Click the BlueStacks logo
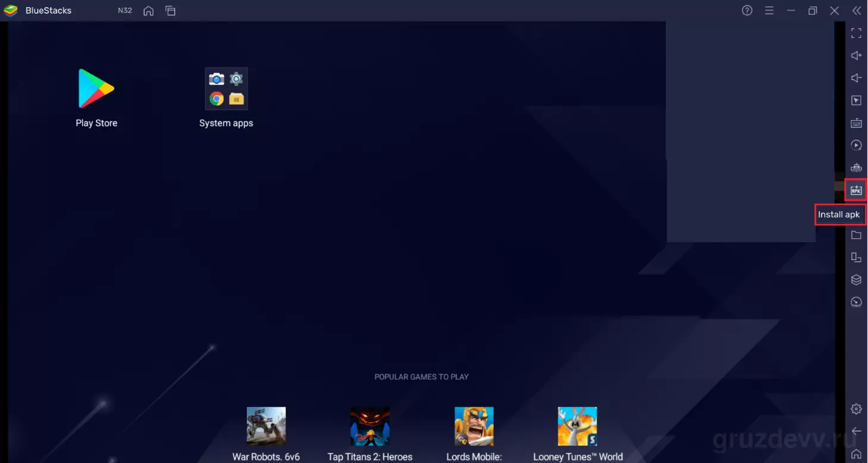The width and height of the screenshot is (868, 463). 11,11
